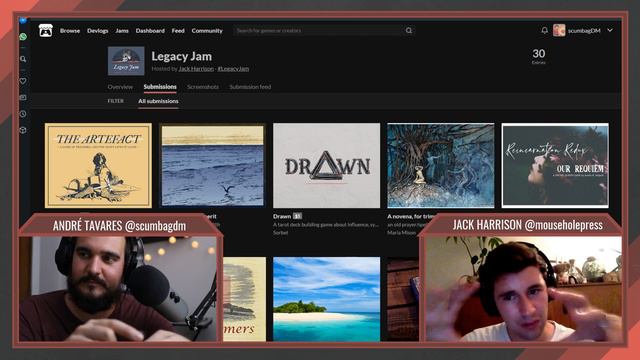This screenshot has width=640, height=360.
Task: Open the Browse menu
Action: click(70, 31)
